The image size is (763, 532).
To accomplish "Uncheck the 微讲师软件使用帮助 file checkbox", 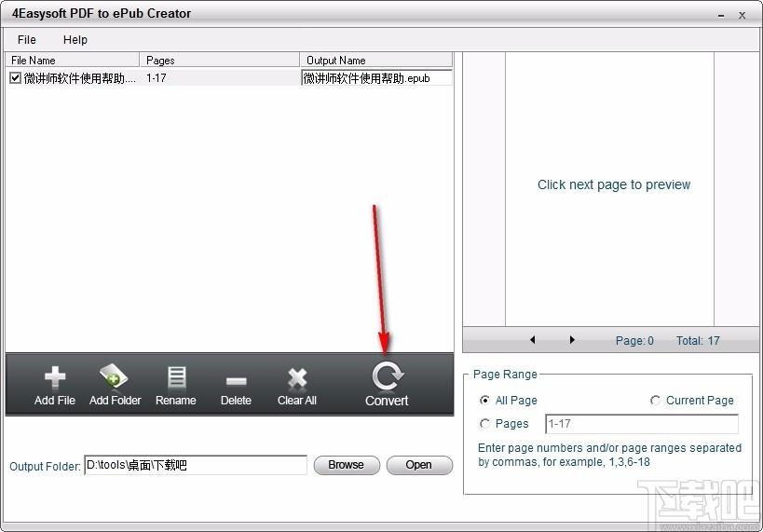I will 15,78.
